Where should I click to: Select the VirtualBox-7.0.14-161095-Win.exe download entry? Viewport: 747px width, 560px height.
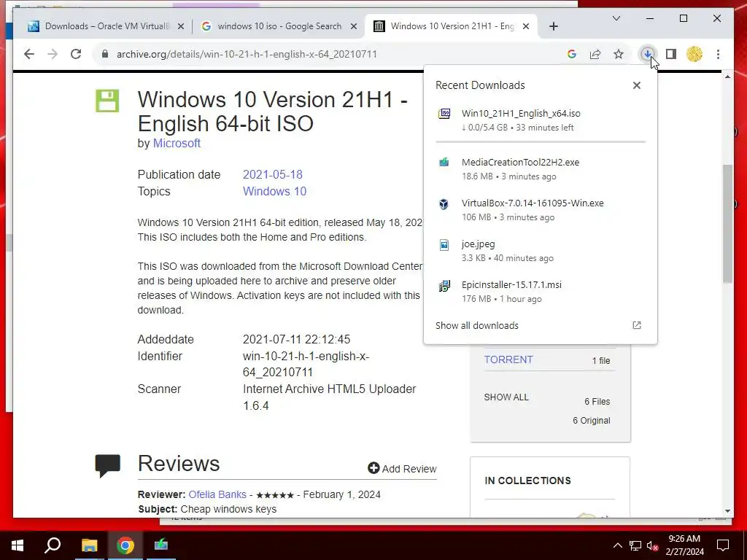(541, 210)
